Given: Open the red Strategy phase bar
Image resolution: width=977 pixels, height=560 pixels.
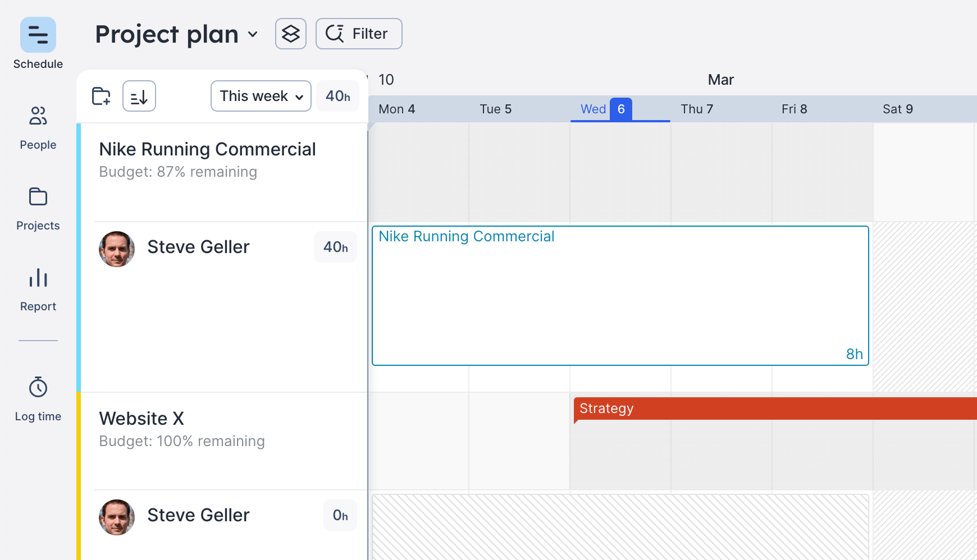Looking at the screenshot, I should pos(775,408).
